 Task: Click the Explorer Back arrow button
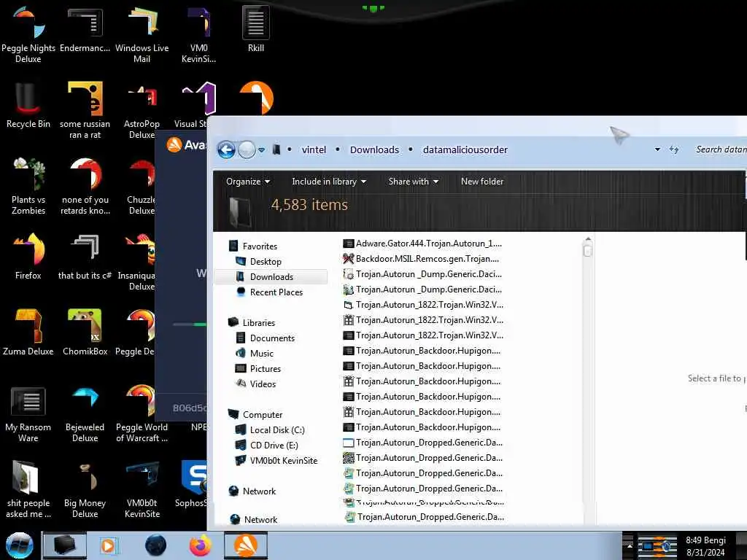pyautogui.click(x=226, y=150)
